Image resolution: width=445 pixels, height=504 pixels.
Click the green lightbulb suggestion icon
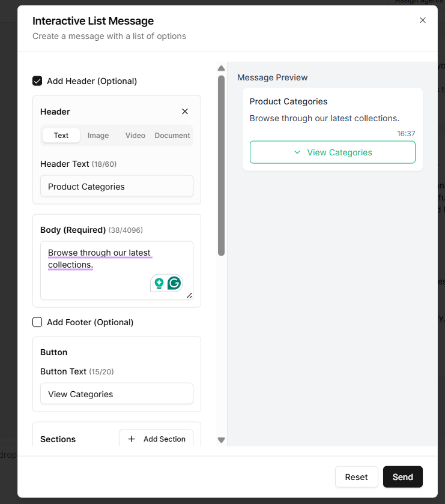click(159, 283)
